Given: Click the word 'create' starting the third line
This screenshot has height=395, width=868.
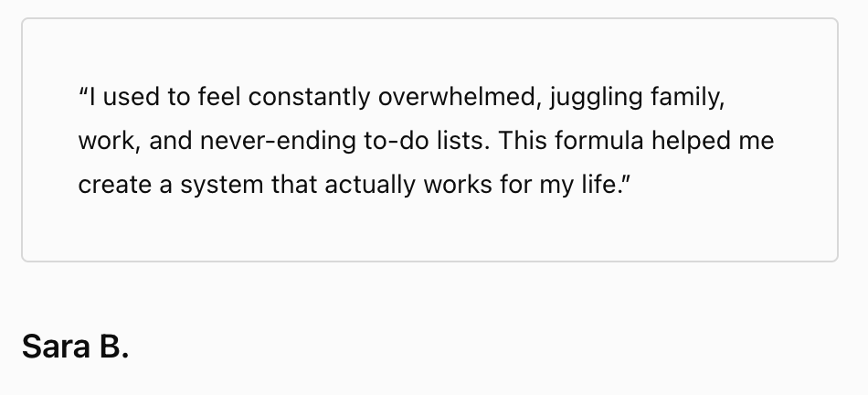Looking at the screenshot, I should 114,185.
